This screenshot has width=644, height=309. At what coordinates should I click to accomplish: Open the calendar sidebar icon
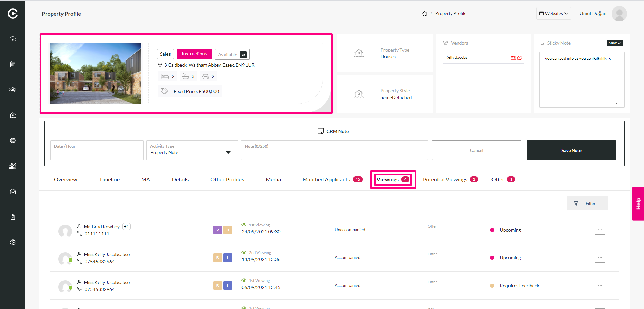coord(13,64)
